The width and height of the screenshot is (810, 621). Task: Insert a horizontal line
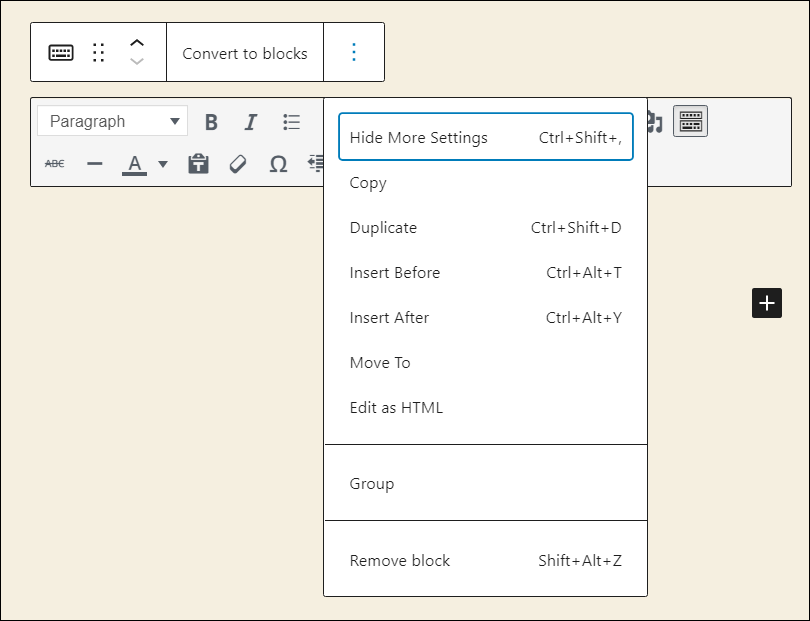95,164
